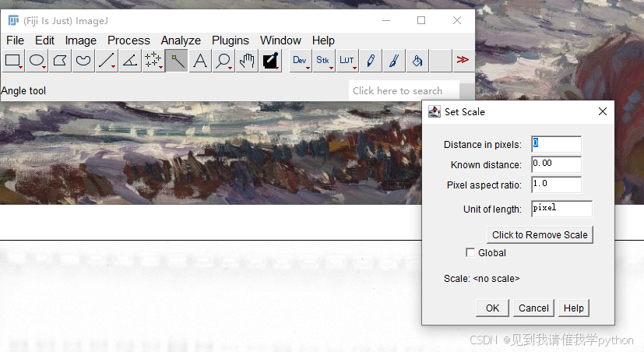
Task: Cancel the Set Scale dialog
Action: pyautogui.click(x=533, y=308)
